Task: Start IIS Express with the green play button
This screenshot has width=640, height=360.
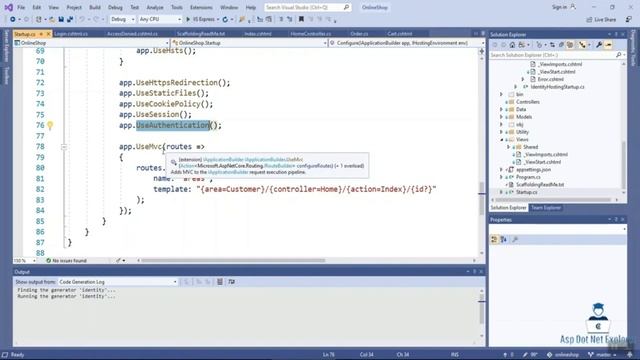Action: point(188,19)
